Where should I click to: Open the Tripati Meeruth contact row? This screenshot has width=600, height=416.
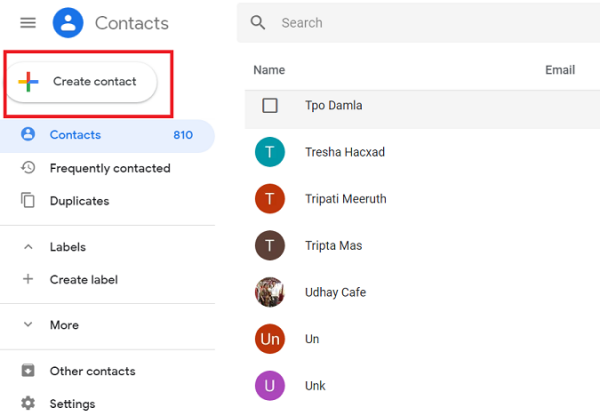pyautogui.click(x=345, y=199)
